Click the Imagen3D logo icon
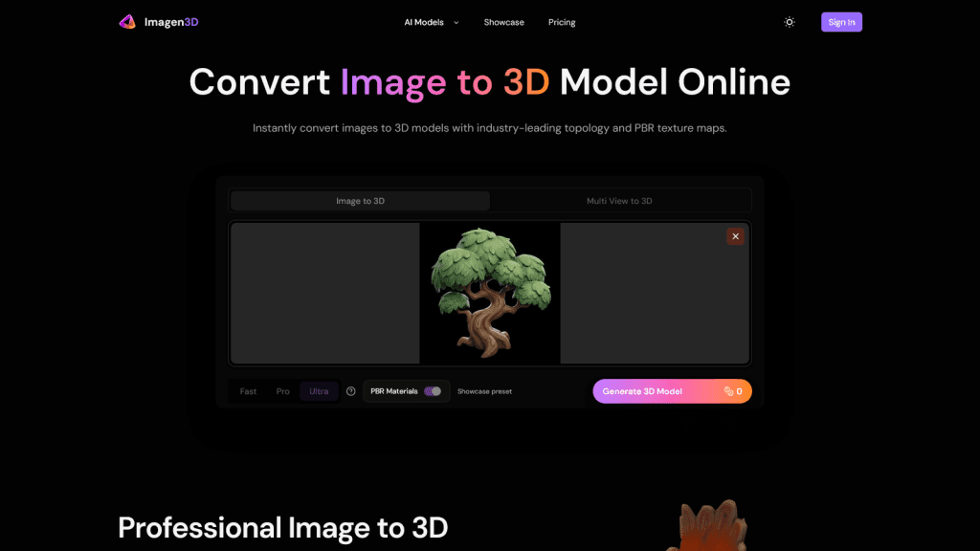Screen dimensions: 980x551 [127, 21]
